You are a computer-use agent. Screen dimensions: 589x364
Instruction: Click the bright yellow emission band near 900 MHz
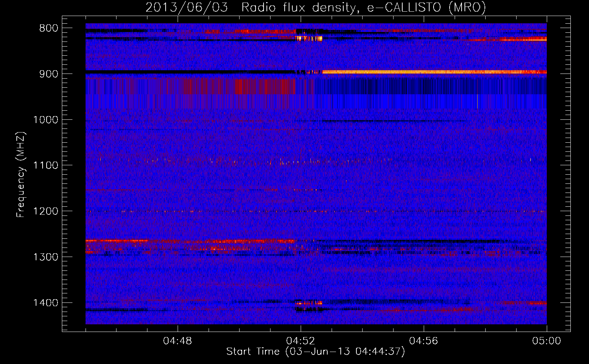(x=434, y=72)
